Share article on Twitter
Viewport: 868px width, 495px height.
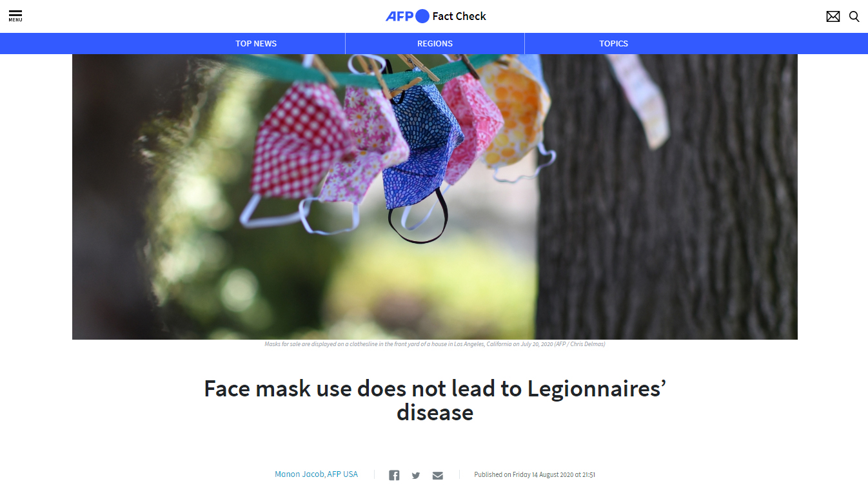pyautogui.click(x=416, y=476)
